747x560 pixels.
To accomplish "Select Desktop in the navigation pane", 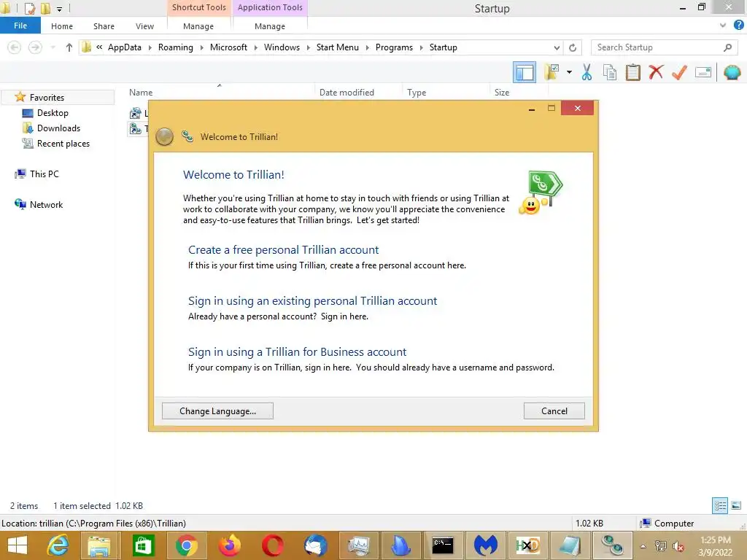I will [53, 113].
